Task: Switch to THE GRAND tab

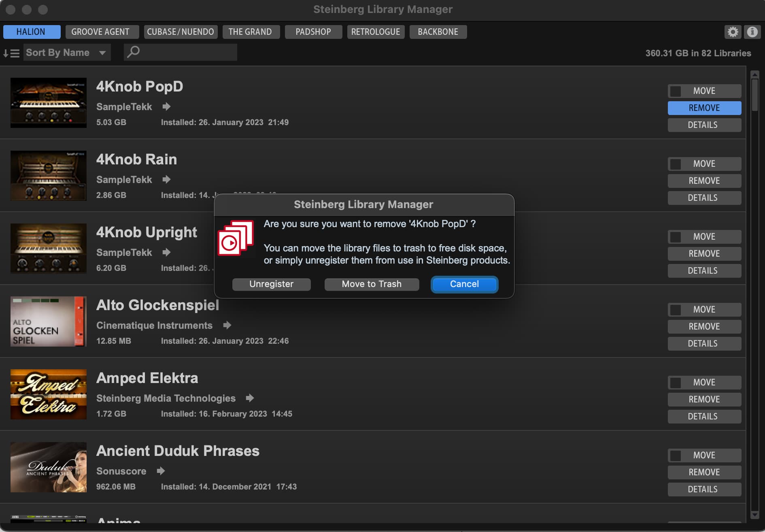Action: pos(251,32)
